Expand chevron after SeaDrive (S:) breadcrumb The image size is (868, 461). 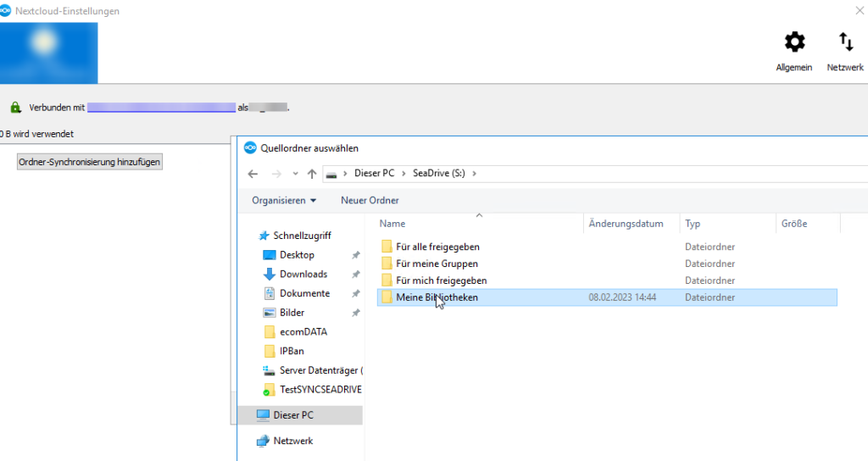coord(474,174)
